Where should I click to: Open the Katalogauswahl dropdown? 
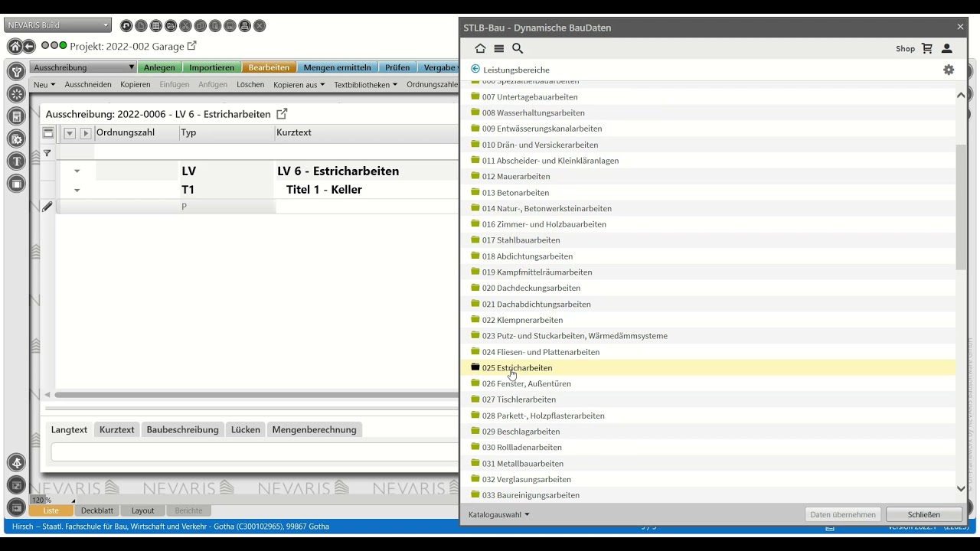[499, 514]
